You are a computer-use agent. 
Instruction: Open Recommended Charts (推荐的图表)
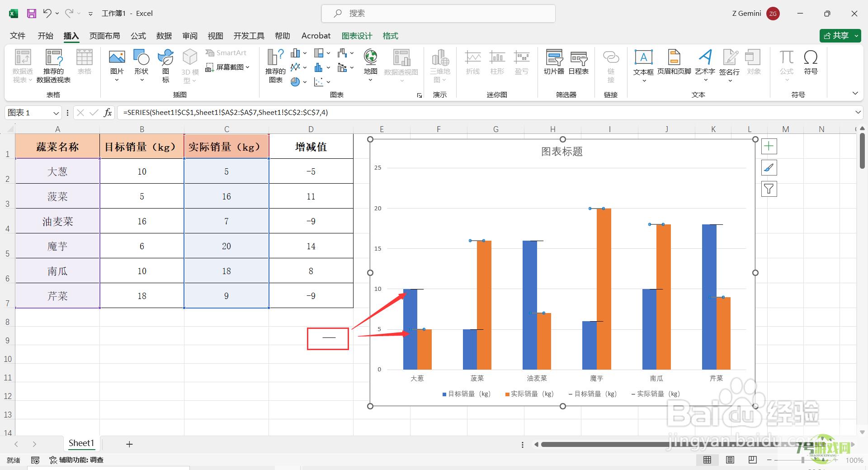tap(275, 66)
